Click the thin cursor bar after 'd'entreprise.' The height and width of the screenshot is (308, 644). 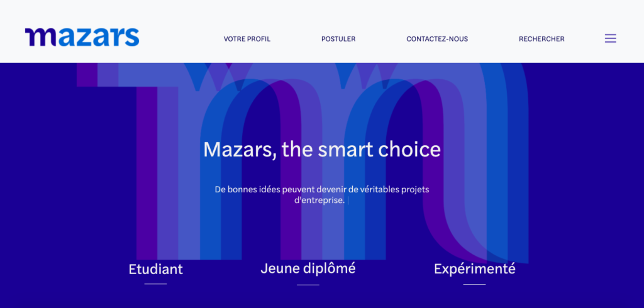pyautogui.click(x=348, y=201)
